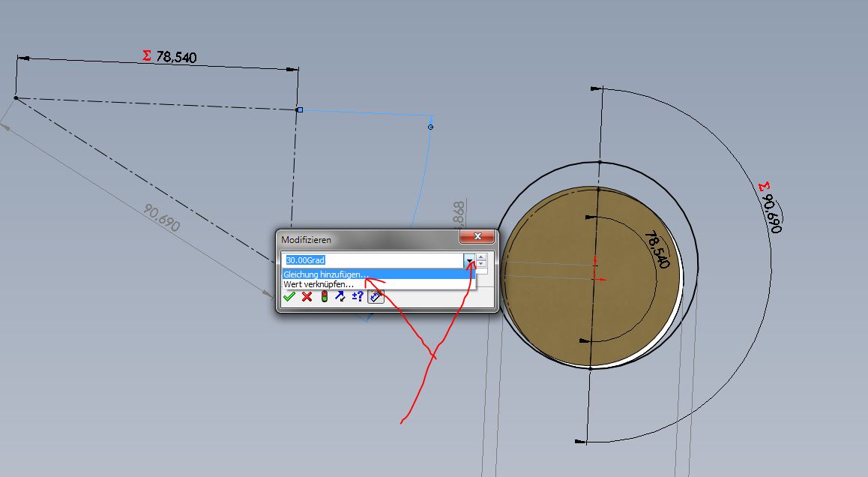Reverse the dimension direction with blue arrows
The image size is (868, 477).
tap(340, 296)
